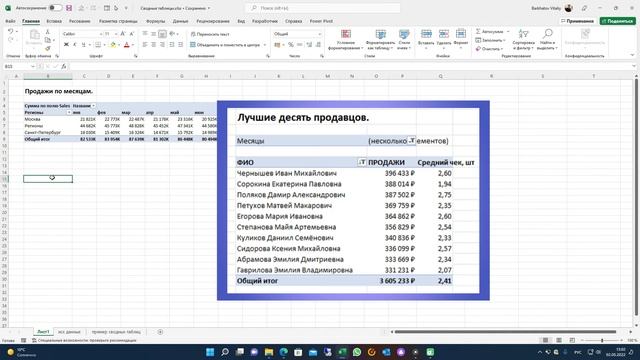This screenshot has width=640, height=360.
Task: Open the General number format dropdown
Action: coord(319,34)
